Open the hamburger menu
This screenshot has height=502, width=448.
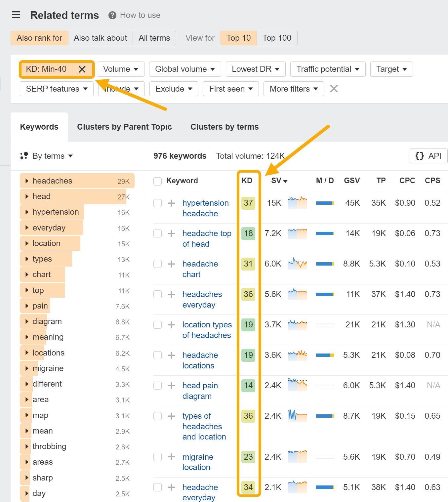(16, 15)
